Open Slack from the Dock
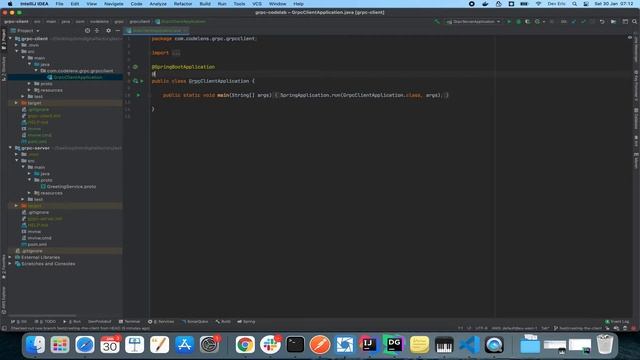The image size is (640, 360). pos(270,345)
